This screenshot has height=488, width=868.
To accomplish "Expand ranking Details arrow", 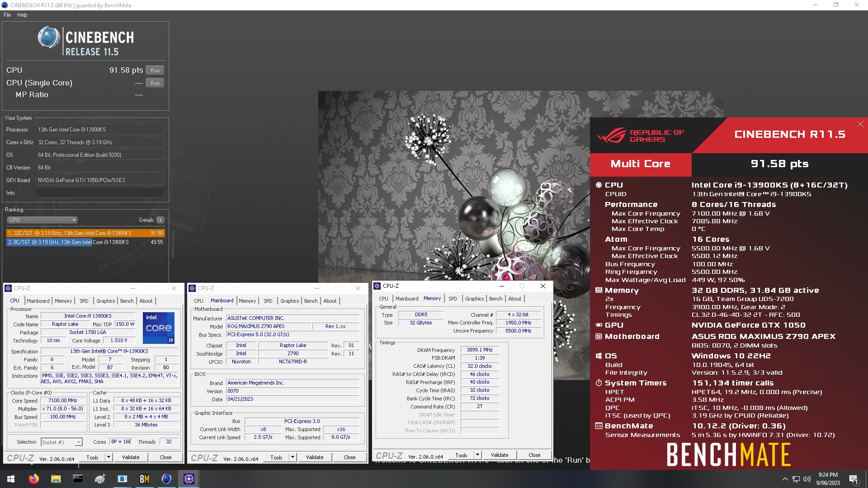I will 160,220.
